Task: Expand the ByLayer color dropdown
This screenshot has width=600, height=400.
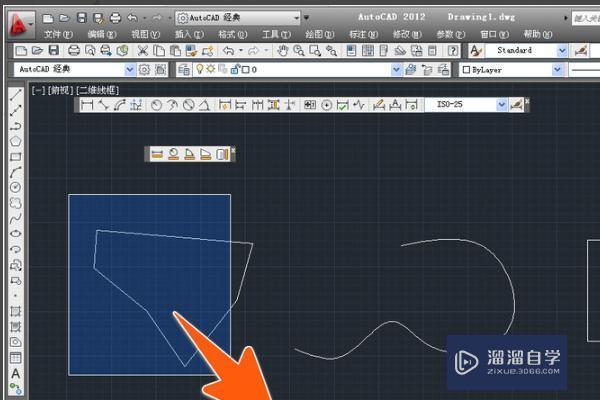Action: coord(557,70)
